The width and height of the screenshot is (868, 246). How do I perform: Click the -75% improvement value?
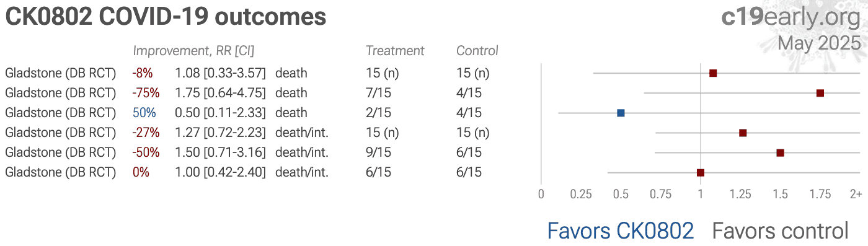[146, 93]
